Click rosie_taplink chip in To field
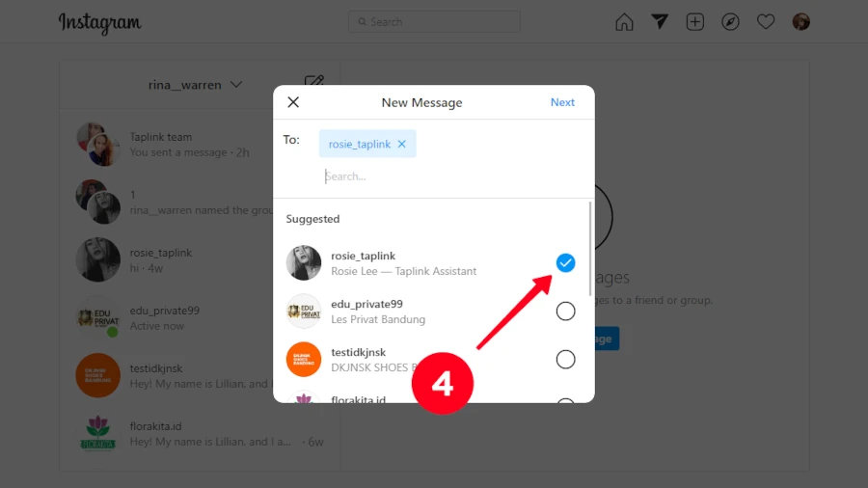The image size is (868, 488). [367, 144]
